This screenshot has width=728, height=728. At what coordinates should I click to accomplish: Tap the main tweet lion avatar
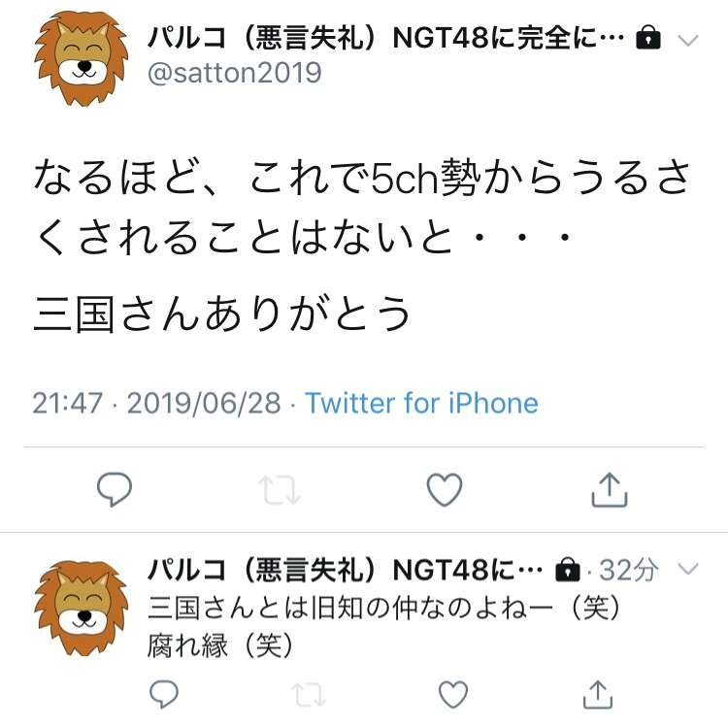(82, 58)
